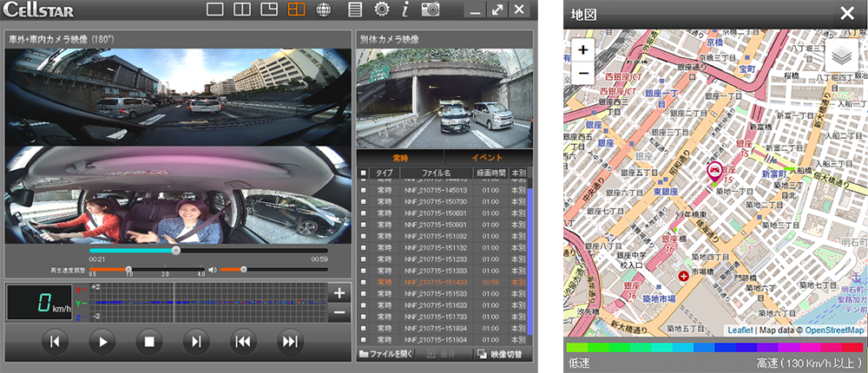Viewport: 868px width, 373px height.
Task: Click the front exterior camera video
Action: tap(178, 97)
